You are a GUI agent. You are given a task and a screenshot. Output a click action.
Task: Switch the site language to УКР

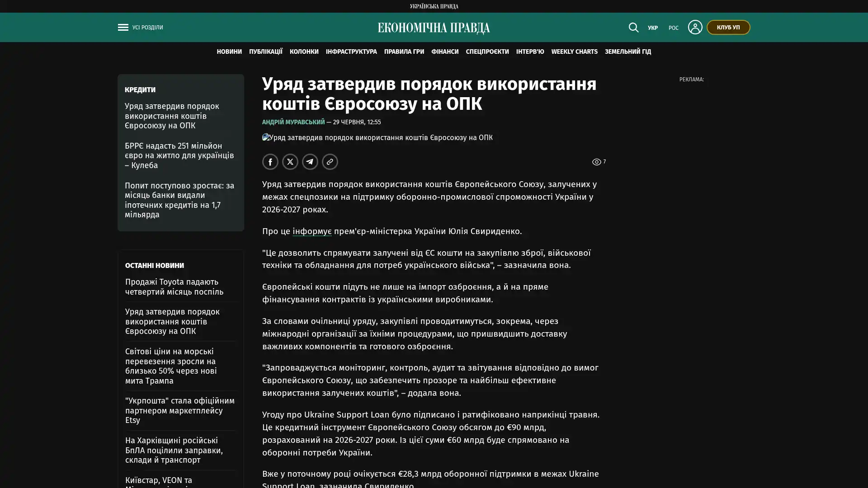coord(653,28)
